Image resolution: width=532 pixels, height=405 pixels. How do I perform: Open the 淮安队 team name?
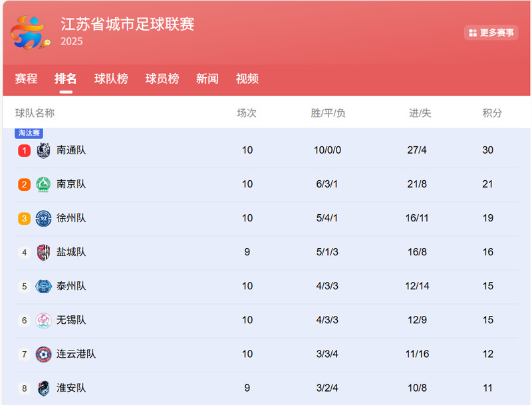click(71, 388)
